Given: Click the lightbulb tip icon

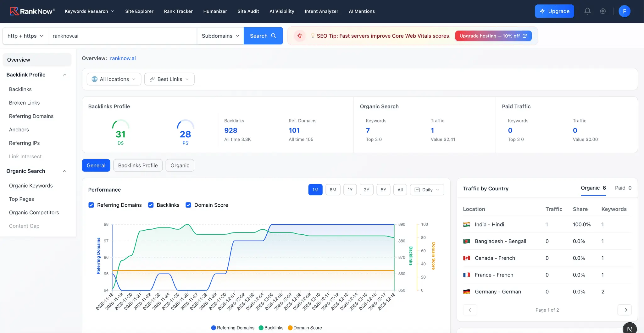Looking at the screenshot, I should click(300, 36).
